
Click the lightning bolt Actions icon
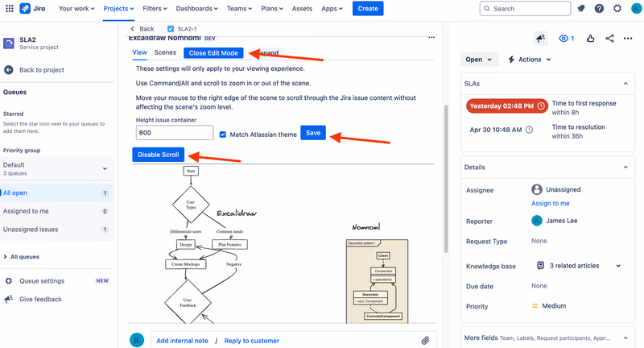[511, 59]
